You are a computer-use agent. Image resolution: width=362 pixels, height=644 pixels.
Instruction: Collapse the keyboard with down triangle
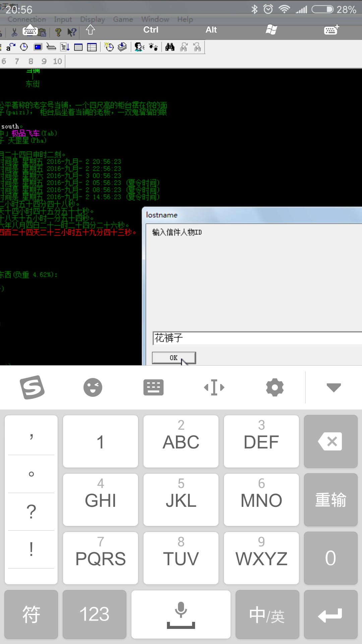pyautogui.click(x=334, y=387)
